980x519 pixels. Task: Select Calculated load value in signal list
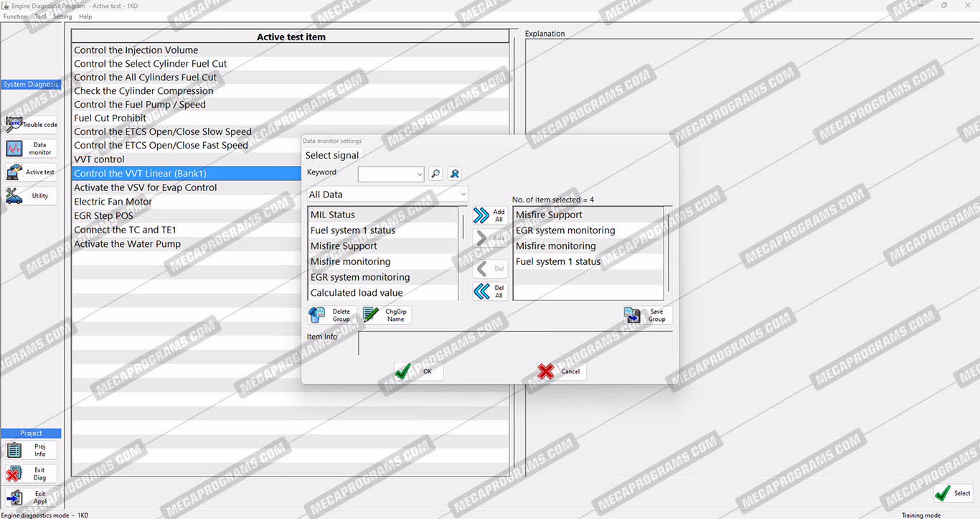pos(357,293)
